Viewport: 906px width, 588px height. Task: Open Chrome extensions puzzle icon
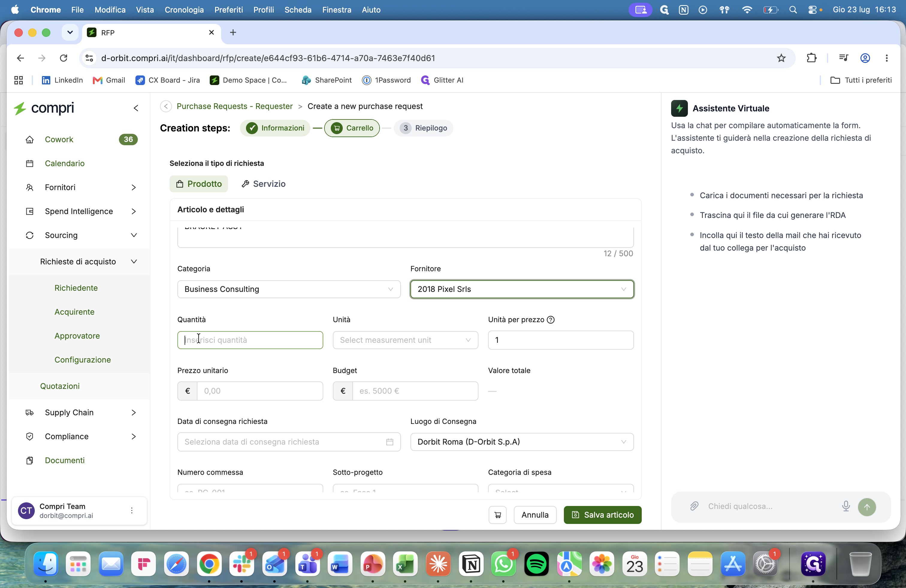click(x=812, y=58)
